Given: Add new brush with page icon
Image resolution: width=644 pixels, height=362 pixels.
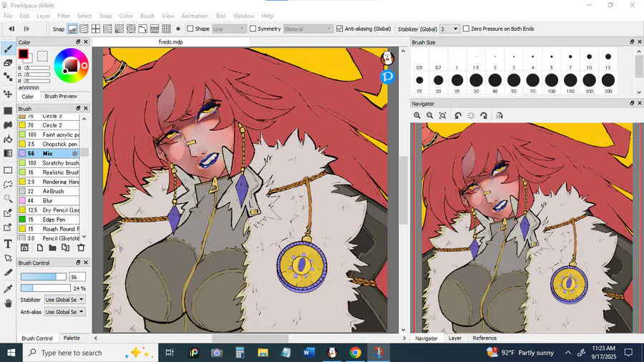Looking at the screenshot, I should pyautogui.click(x=40, y=248).
